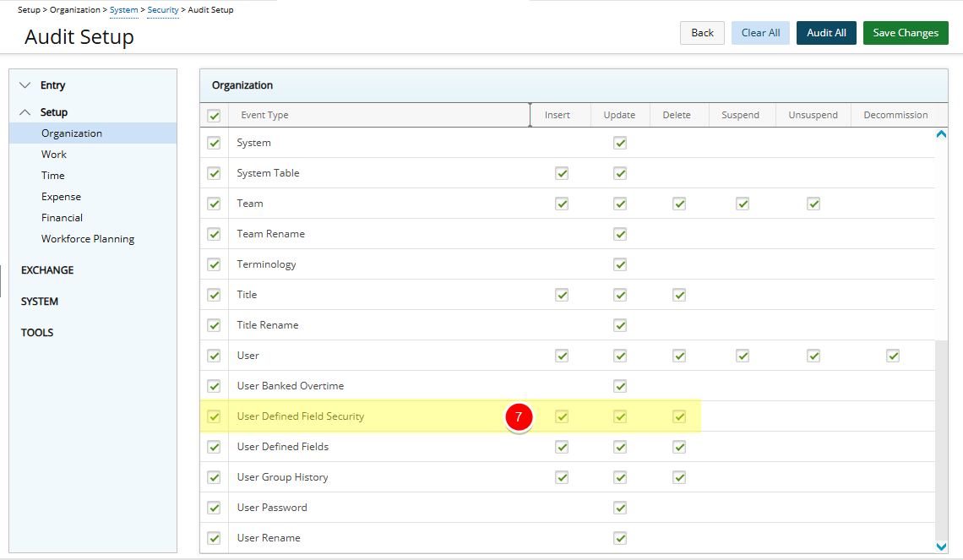Toggle the System Table row checkbox

coord(214,173)
